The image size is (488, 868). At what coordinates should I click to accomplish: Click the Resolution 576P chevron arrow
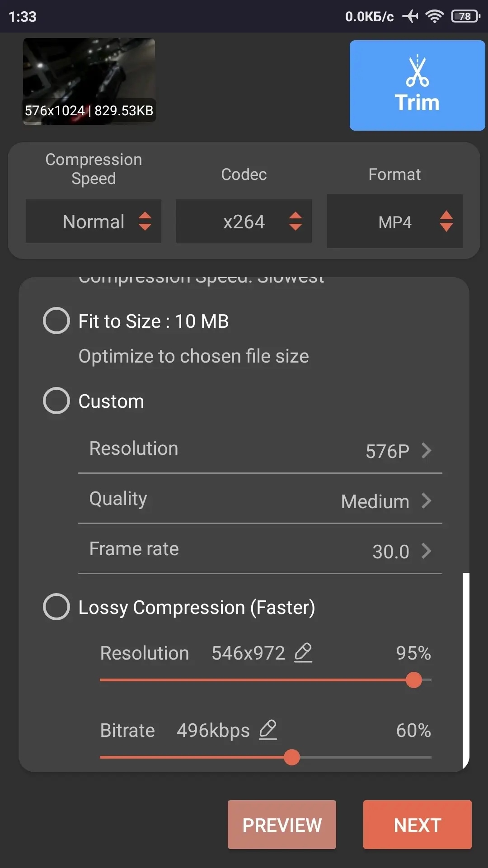pos(426,451)
